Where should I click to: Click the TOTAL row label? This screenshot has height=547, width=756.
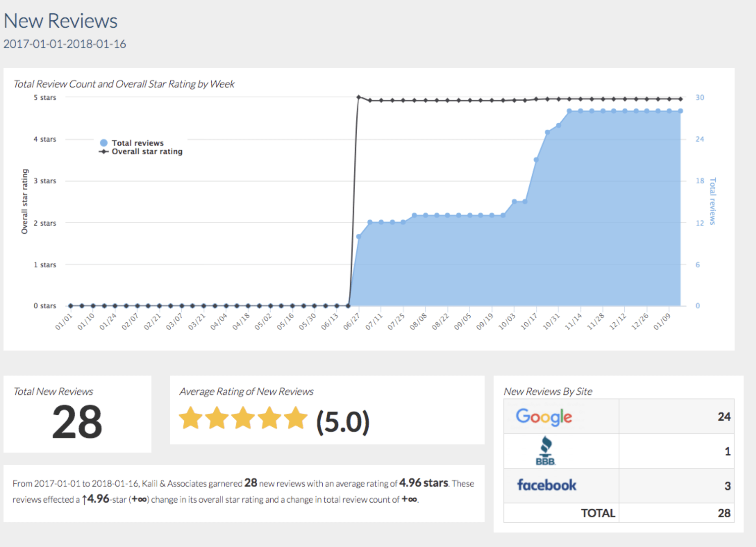pyautogui.click(x=598, y=513)
